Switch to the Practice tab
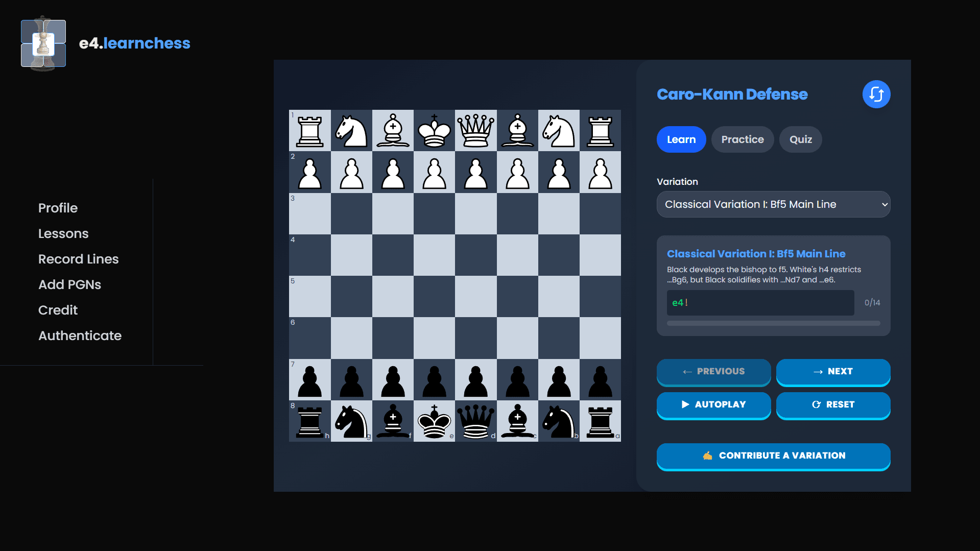This screenshot has height=551, width=980. [742, 139]
